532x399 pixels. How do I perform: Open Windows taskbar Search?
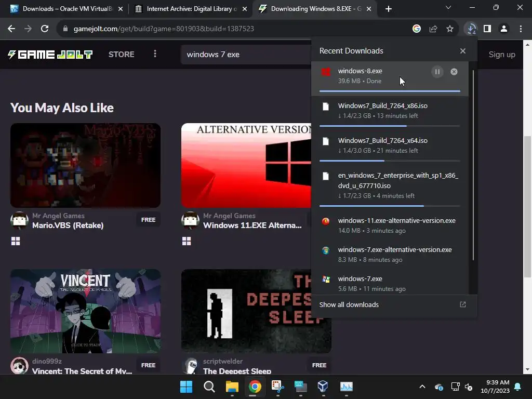[x=209, y=387]
